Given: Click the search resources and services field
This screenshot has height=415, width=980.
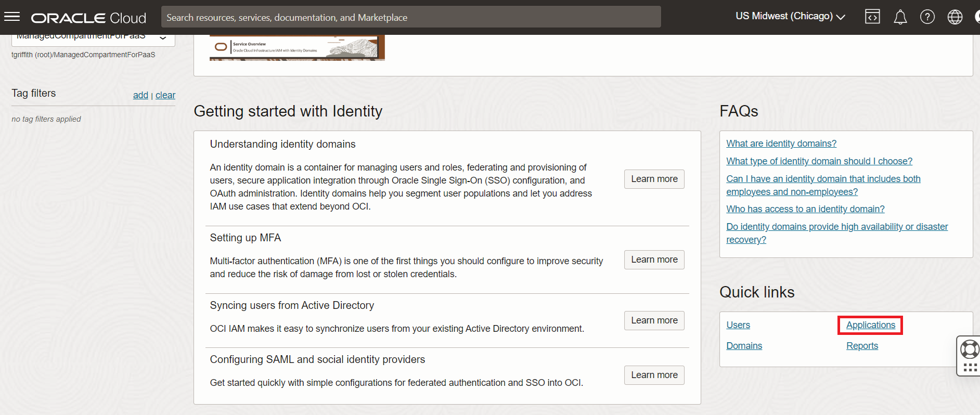Looking at the screenshot, I should tap(411, 17).
